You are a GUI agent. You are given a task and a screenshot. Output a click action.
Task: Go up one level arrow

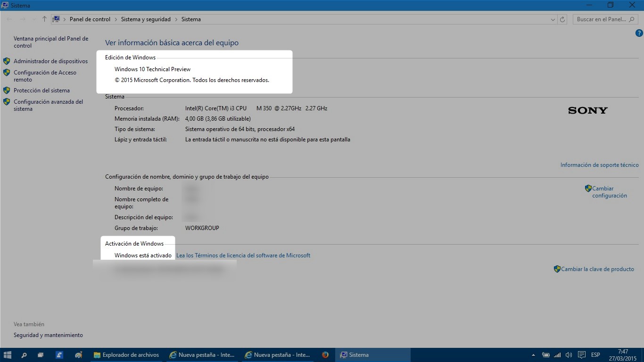point(44,19)
